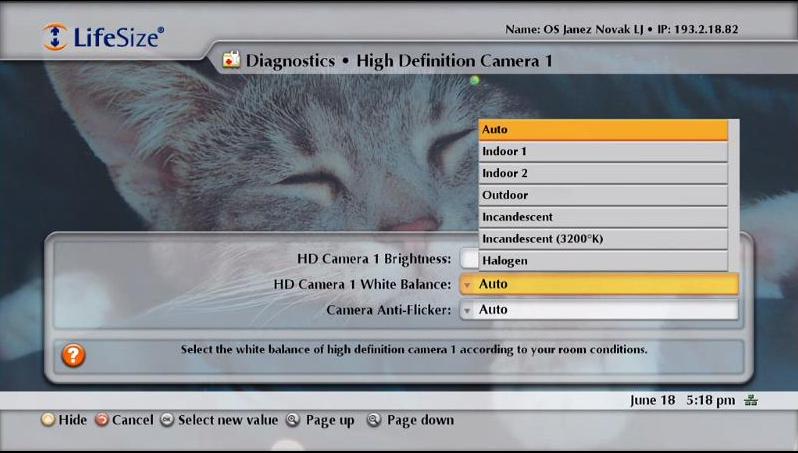
Task: Click the red Cancel button icon
Action: tap(102, 420)
